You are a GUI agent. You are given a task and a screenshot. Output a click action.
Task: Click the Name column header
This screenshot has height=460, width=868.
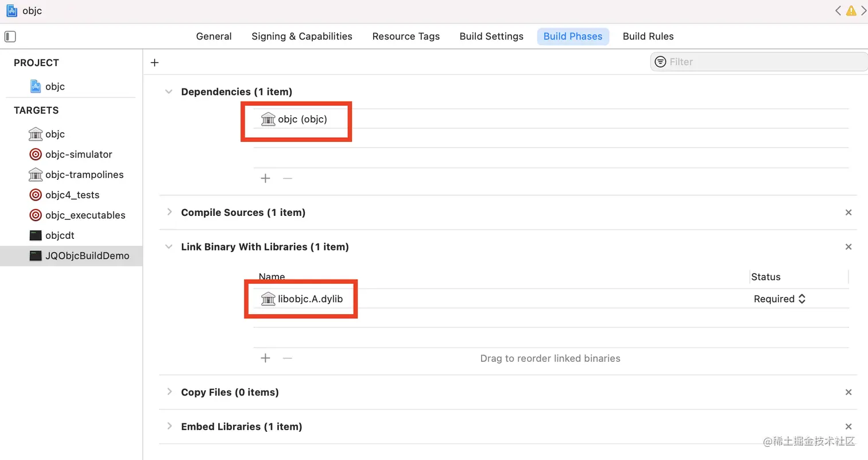point(272,277)
